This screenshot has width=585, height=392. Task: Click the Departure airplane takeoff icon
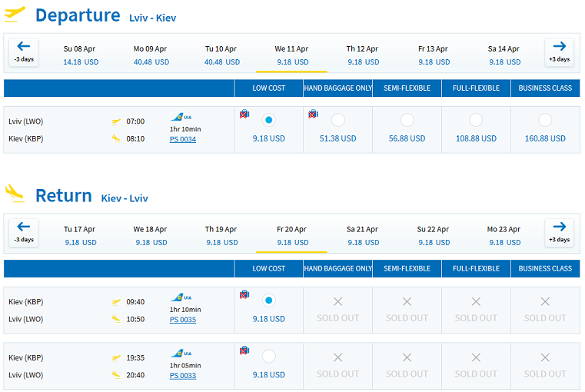click(15, 14)
